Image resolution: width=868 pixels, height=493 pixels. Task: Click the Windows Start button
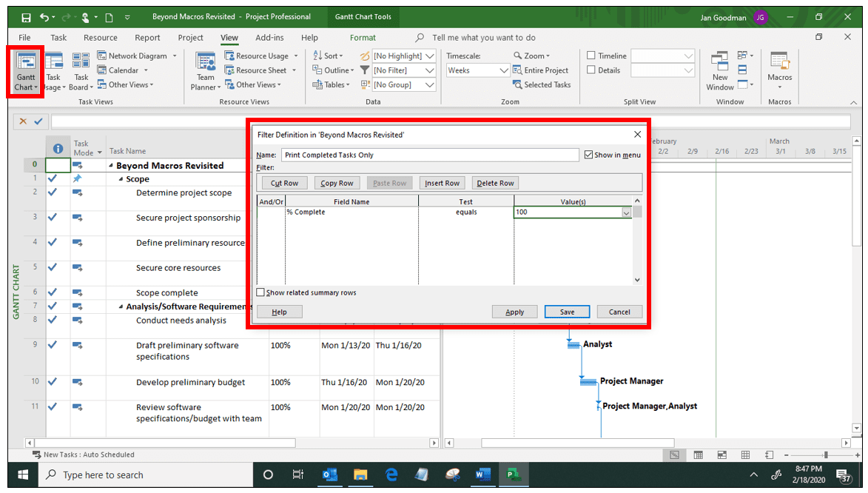(23, 474)
